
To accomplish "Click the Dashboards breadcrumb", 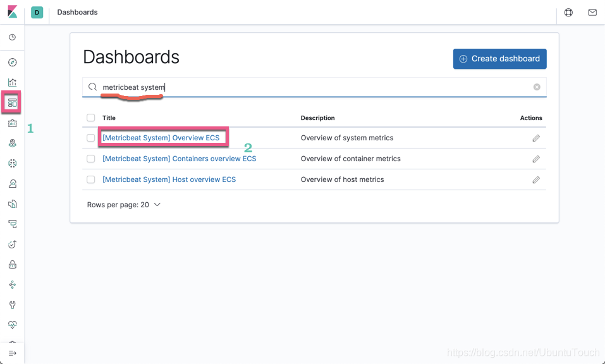I will [77, 13].
